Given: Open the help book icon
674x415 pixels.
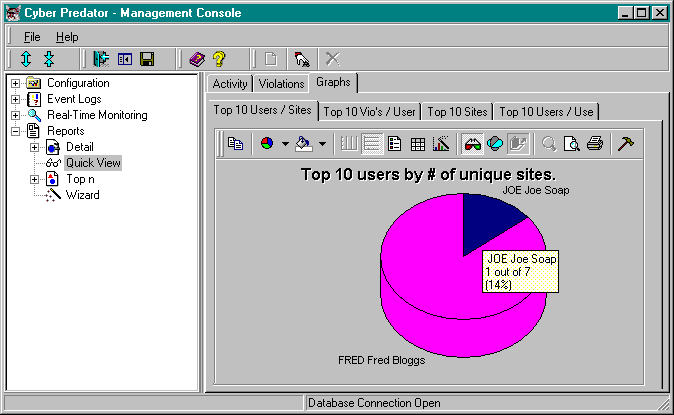Looking at the screenshot, I should pos(197,60).
